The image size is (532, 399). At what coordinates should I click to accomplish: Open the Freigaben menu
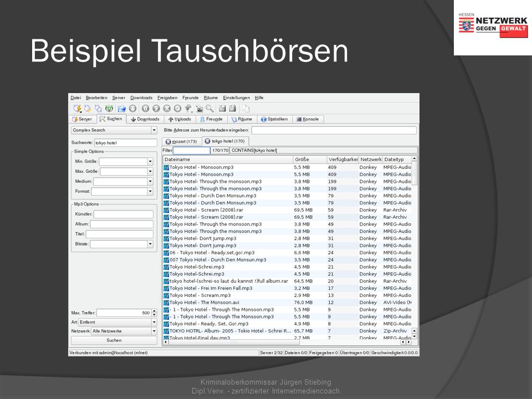(167, 98)
